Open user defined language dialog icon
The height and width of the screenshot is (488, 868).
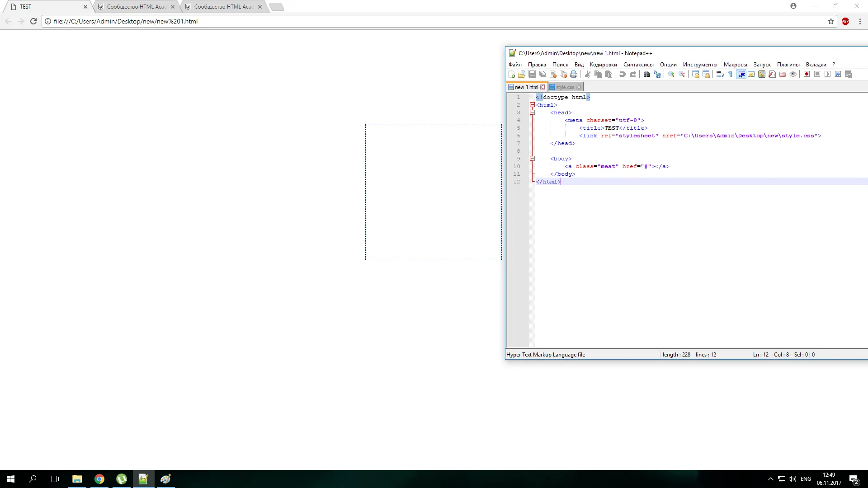tap(751, 74)
